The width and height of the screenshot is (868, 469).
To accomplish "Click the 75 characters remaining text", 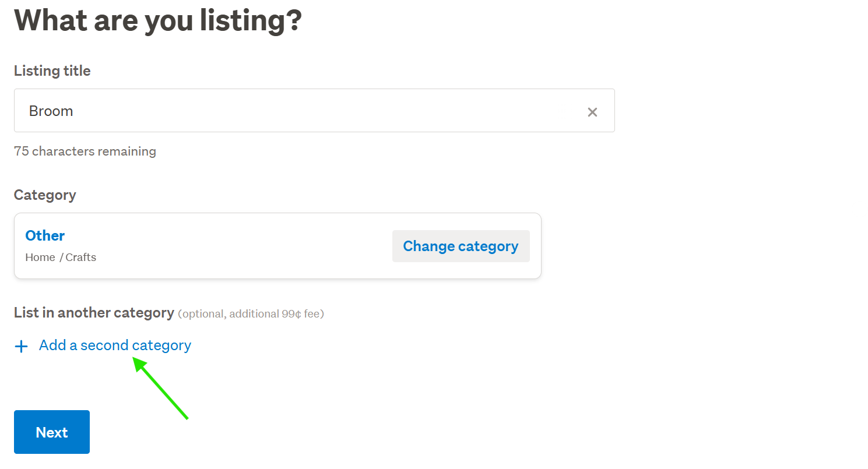I will [85, 151].
